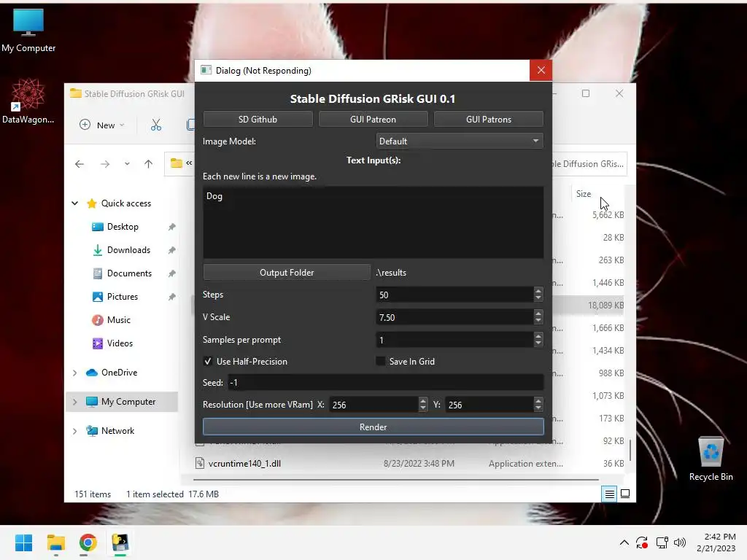Decrease Samples per prompt value

pos(538,344)
